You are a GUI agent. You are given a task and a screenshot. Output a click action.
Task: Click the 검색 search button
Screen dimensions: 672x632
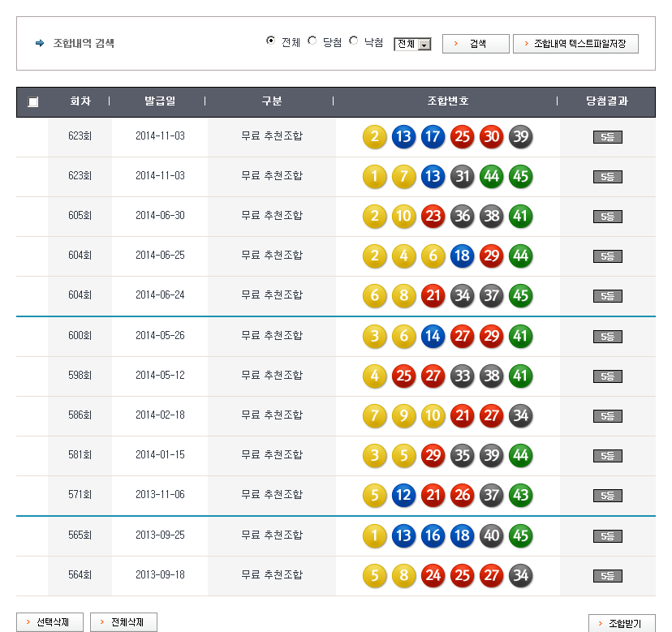point(476,44)
